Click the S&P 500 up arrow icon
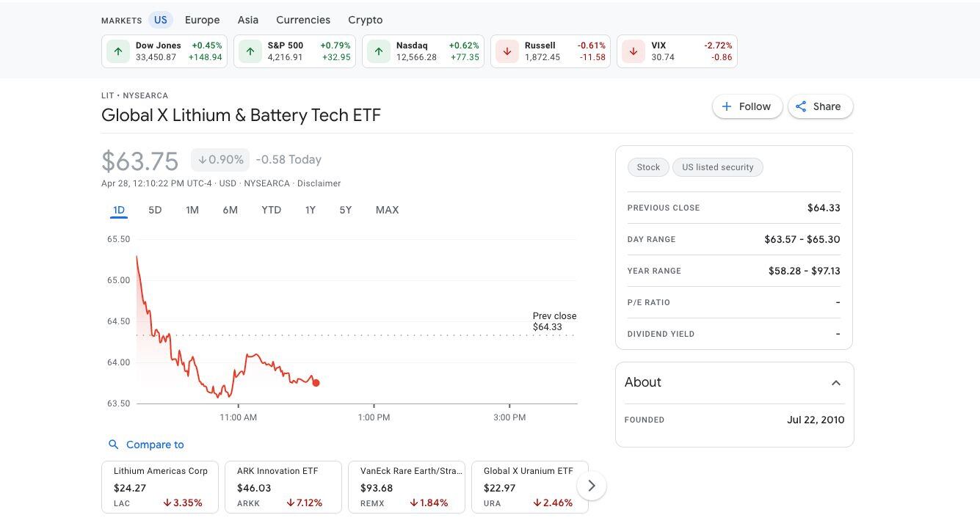980x526 pixels. 250,51
